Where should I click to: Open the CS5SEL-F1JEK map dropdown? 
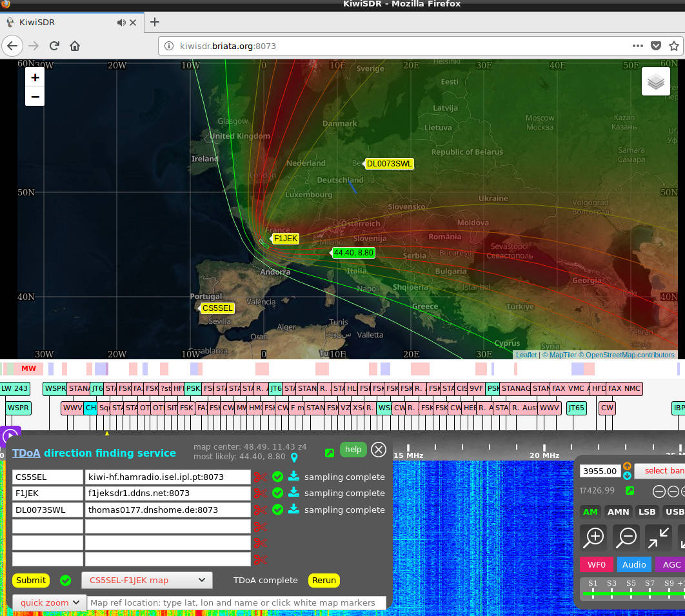point(146,580)
